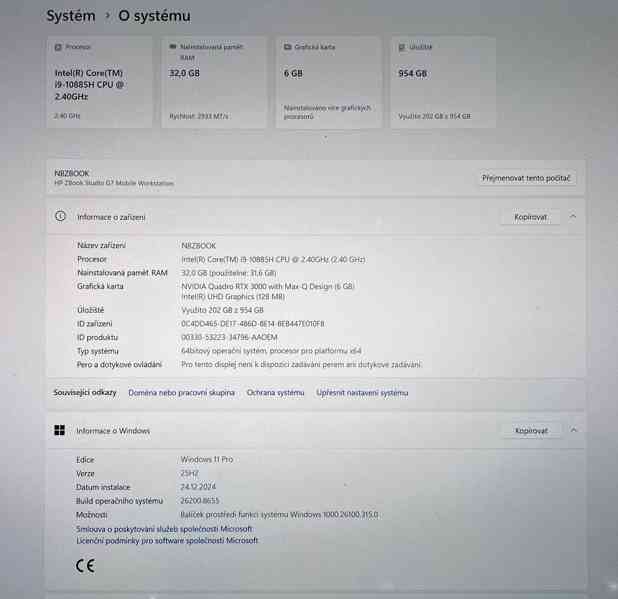Image resolution: width=618 pixels, height=599 pixels.
Task: Select the Datum instalace 24.12.2024 value
Action: coord(198,487)
